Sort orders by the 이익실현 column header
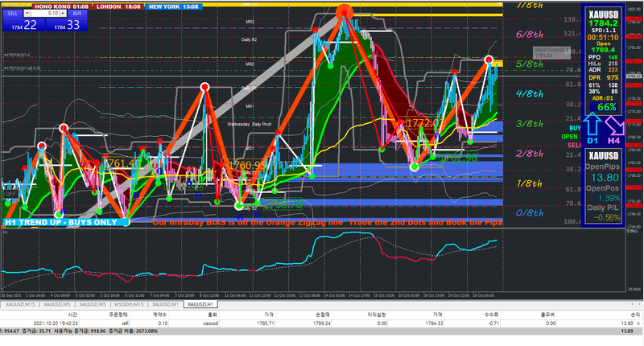The image size is (644, 346). coord(377,315)
